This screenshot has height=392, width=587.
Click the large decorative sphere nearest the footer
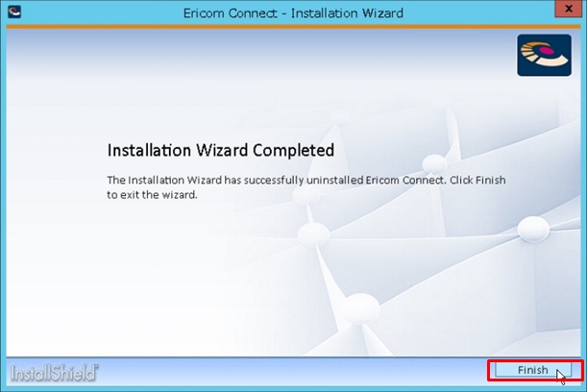pos(359,308)
